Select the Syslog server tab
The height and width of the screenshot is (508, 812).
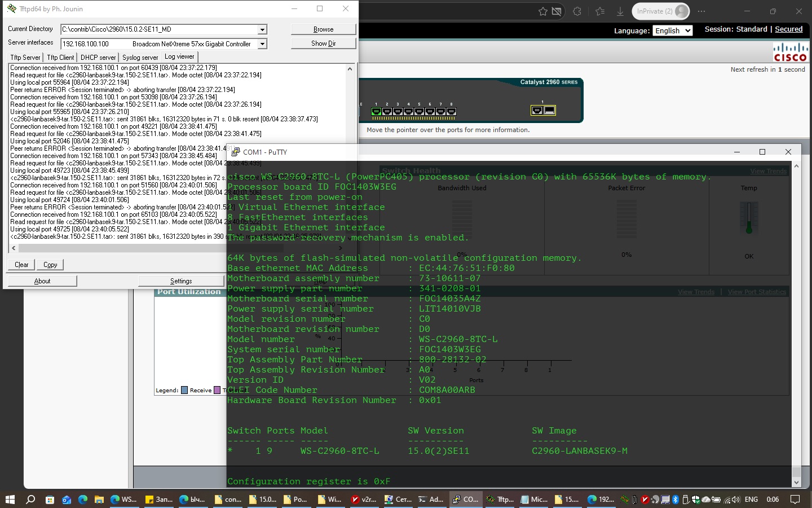pos(140,58)
